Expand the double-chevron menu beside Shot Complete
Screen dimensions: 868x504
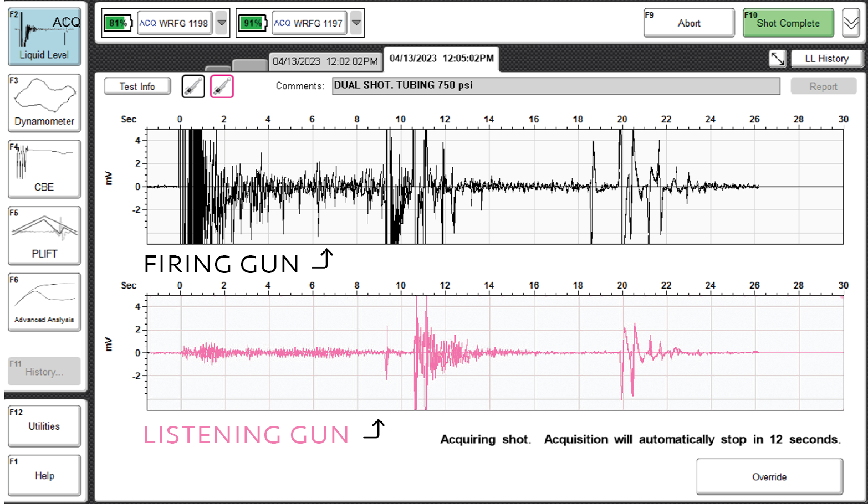851,23
